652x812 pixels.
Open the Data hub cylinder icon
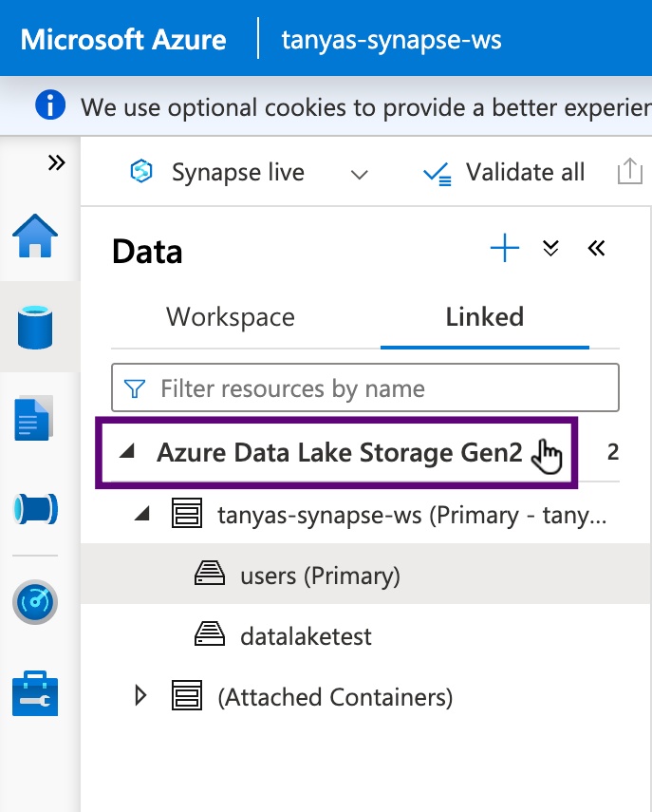pos(35,327)
